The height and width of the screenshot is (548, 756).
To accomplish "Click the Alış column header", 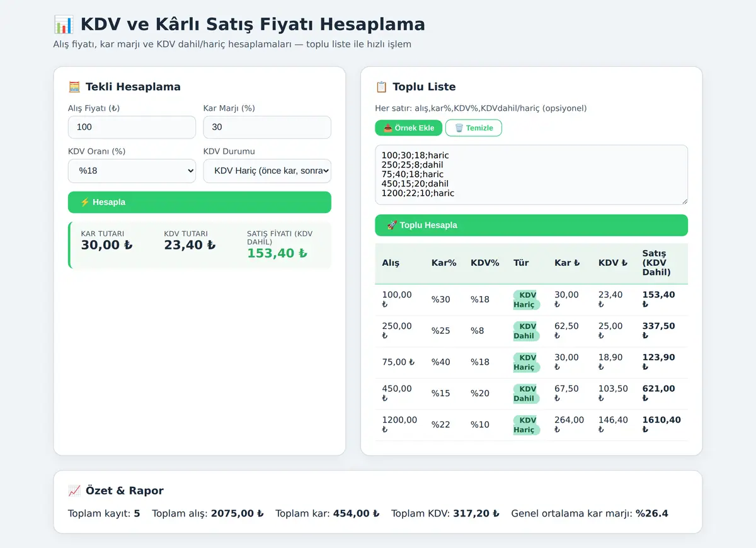I will (x=391, y=263).
